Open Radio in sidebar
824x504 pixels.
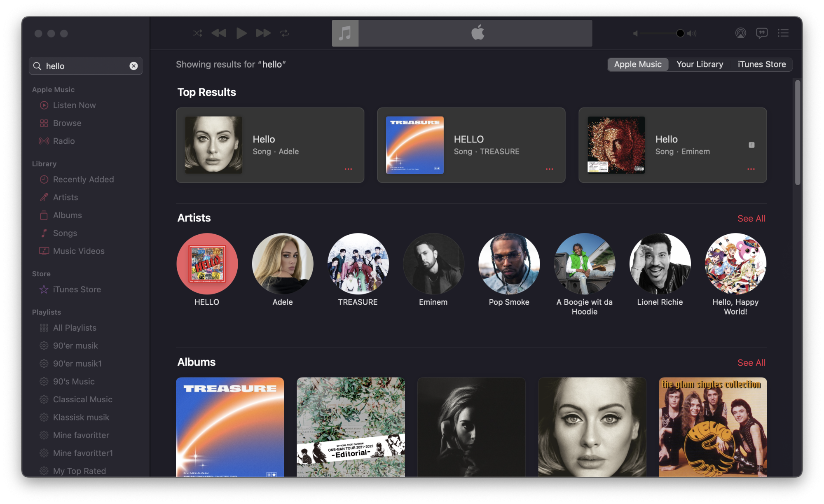(x=64, y=141)
